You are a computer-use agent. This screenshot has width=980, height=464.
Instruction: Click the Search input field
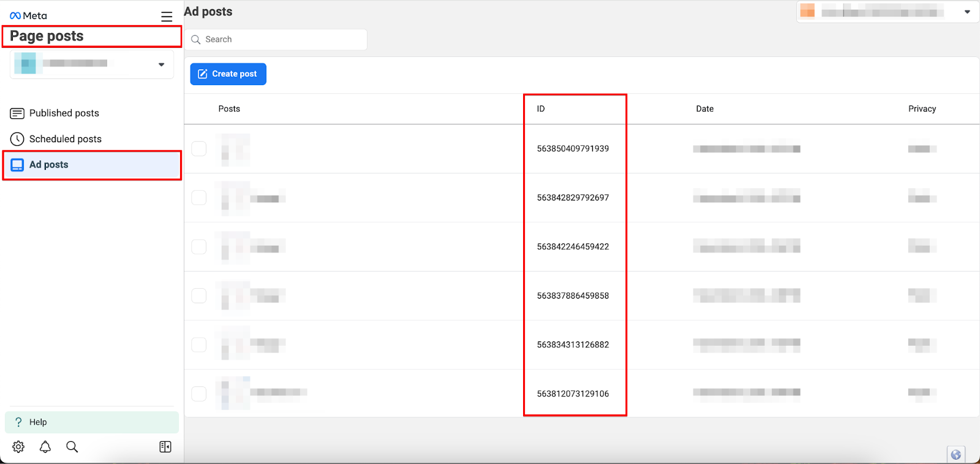(282, 39)
